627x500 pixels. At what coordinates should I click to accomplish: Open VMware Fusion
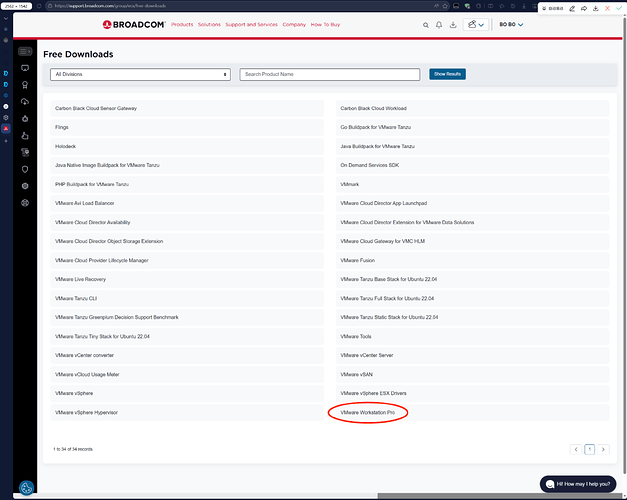[472, 260]
